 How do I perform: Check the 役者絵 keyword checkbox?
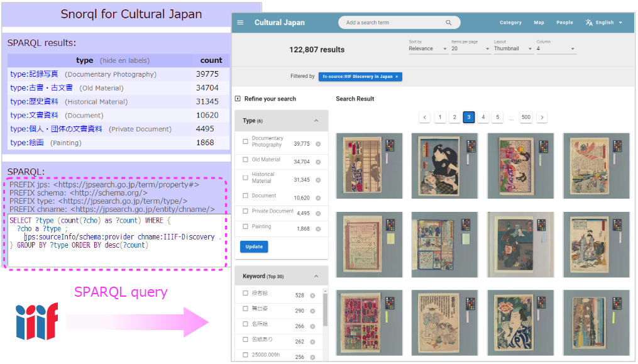click(x=245, y=293)
